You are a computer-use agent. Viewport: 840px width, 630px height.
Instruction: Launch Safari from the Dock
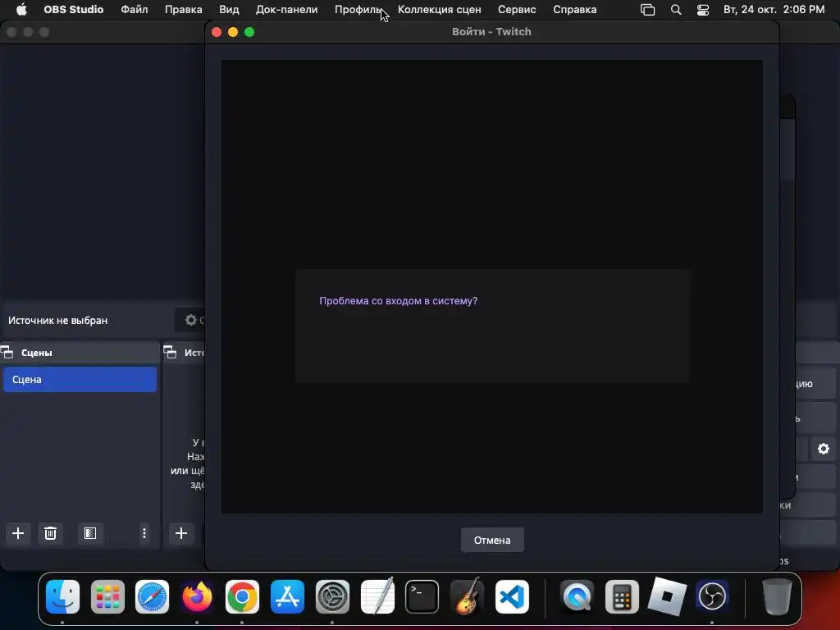(x=152, y=596)
